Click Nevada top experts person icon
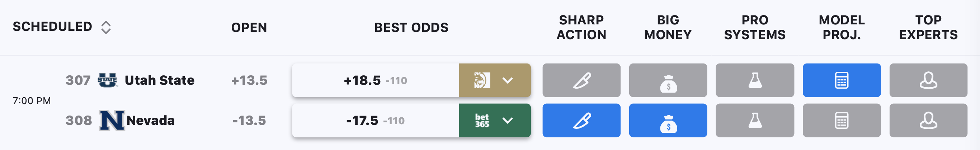Image resolution: width=980 pixels, height=150 pixels. tap(928, 120)
